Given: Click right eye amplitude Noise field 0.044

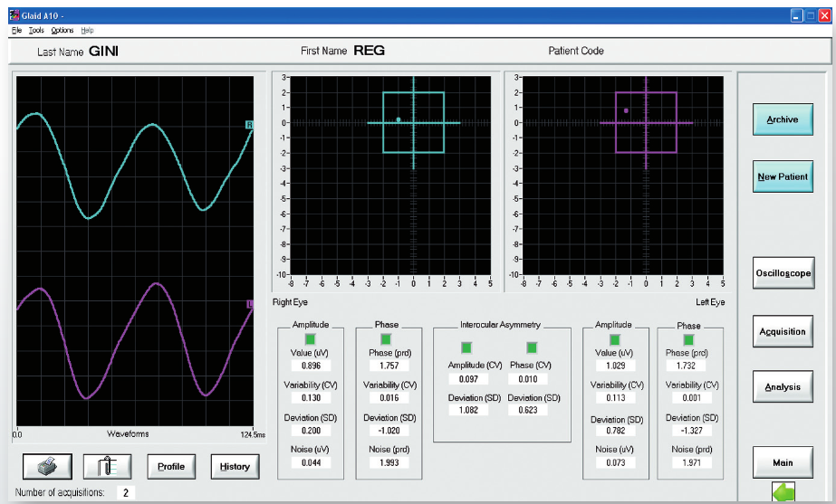Looking at the screenshot, I should pos(311,462).
